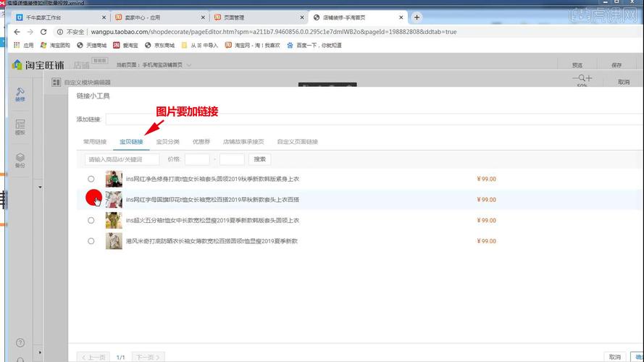The height and width of the screenshot is (362, 644).
Task: Click the 预览 button at top
Action: coord(577,65)
